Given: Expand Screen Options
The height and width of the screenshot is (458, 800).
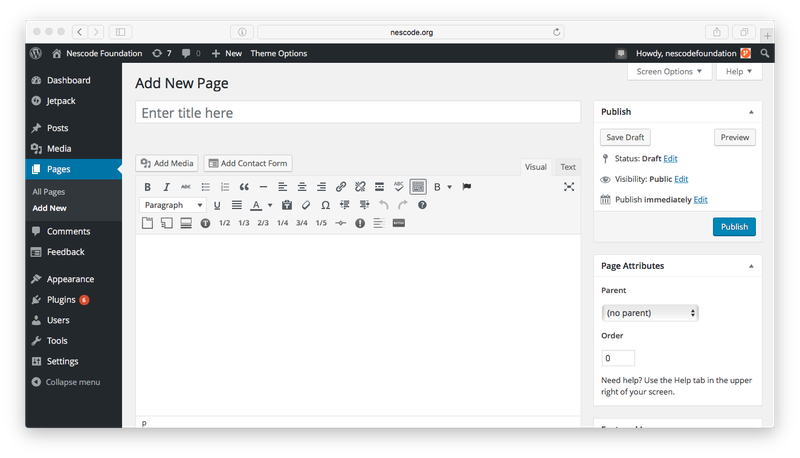Looking at the screenshot, I should point(669,71).
